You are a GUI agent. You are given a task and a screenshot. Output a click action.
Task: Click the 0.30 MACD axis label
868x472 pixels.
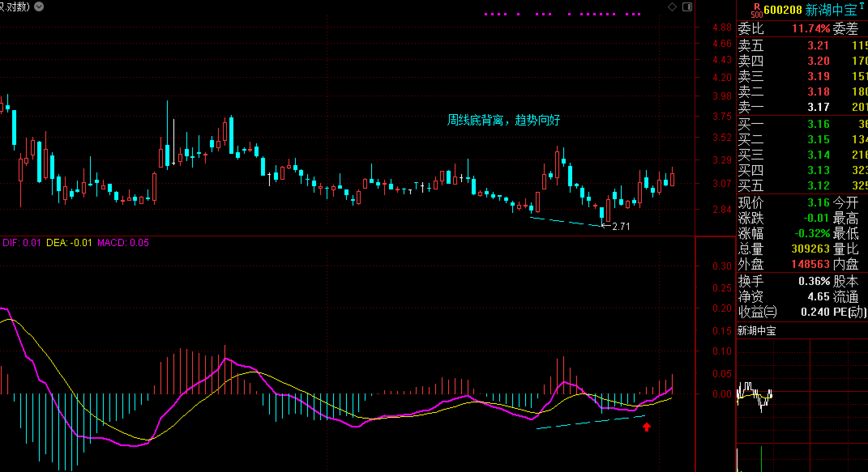tap(722, 266)
